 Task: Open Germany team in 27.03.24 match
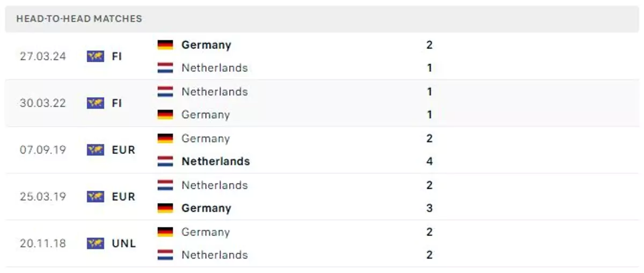click(x=206, y=45)
